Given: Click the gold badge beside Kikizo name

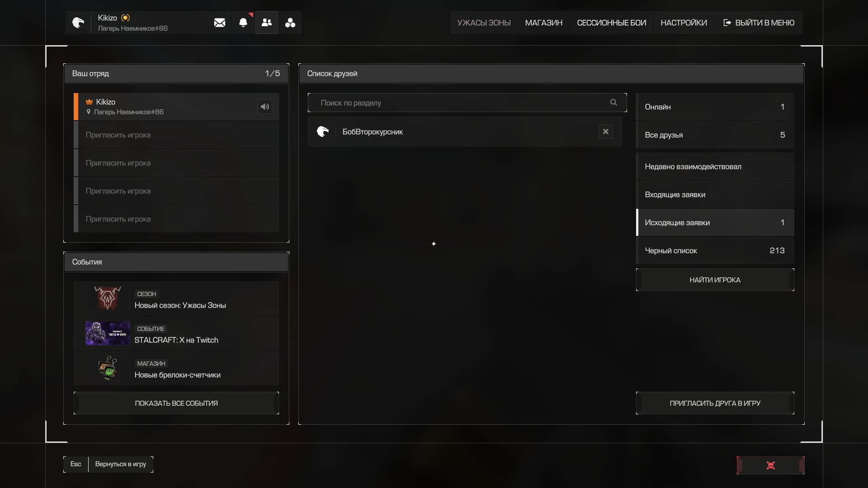Looking at the screenshot, I should tap(126, 18).
